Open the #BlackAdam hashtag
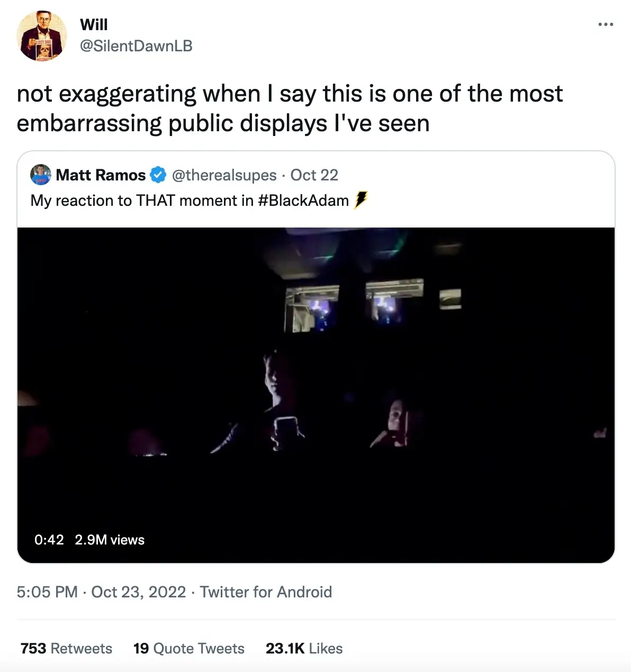This screenshot has height=672, width=631. click(303, 201)
